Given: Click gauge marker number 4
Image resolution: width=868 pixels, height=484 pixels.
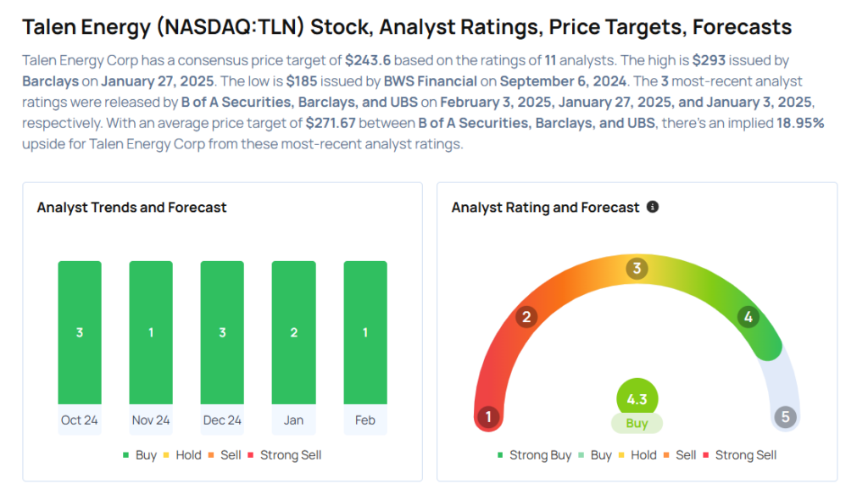Looking at the screenshot, I should tap(747, 317).
